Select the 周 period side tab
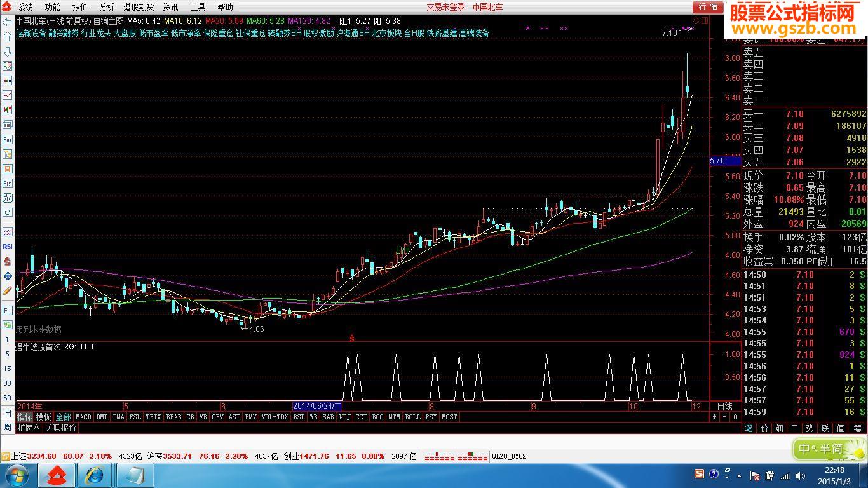Screen dimensions: 868x488 click(x=8, y=428)
